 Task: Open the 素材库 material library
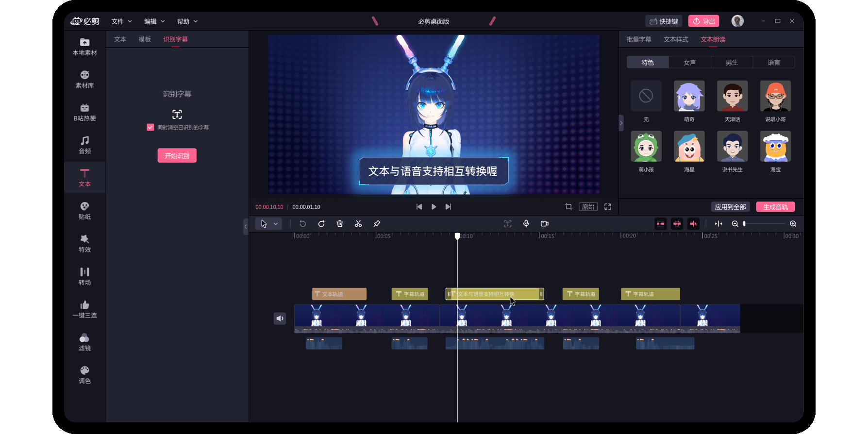(84, 80)
